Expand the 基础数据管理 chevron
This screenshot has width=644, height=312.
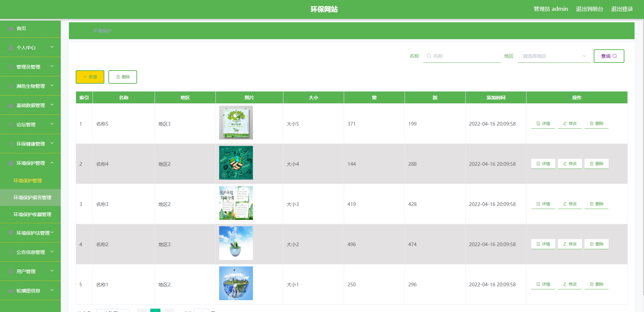52,105
